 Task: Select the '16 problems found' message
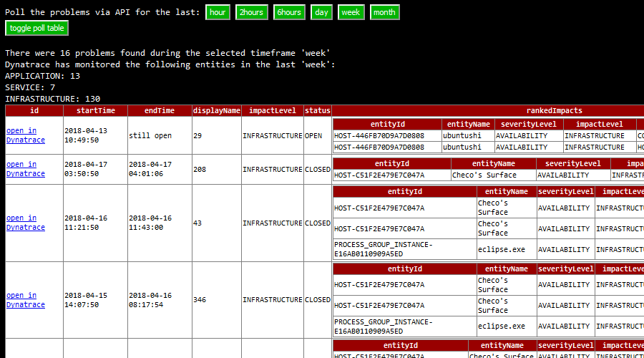167,53
